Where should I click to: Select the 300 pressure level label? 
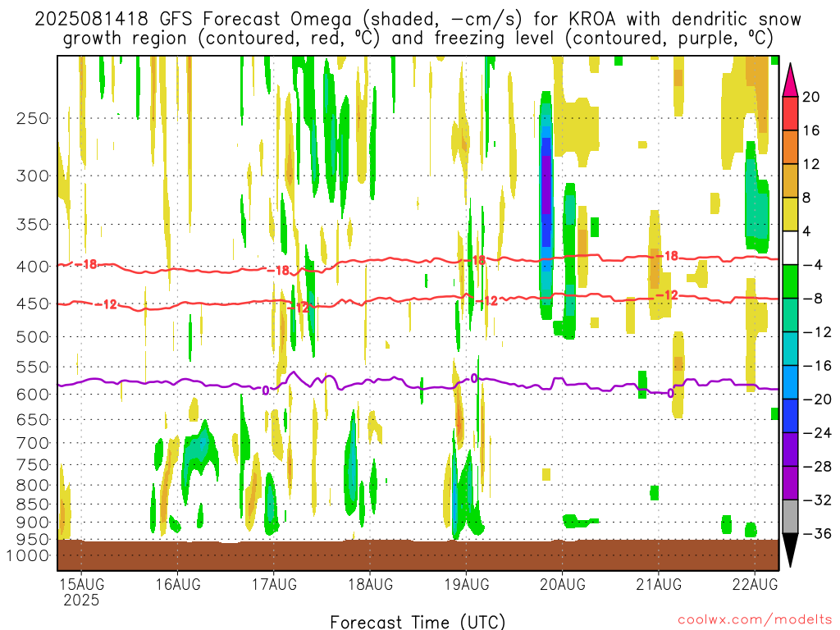pos(33,176)
